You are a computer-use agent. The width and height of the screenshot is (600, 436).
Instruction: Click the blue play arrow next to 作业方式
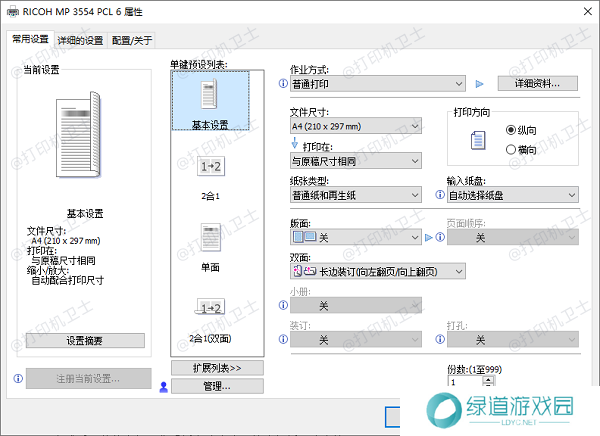click(x=479, y=84)
